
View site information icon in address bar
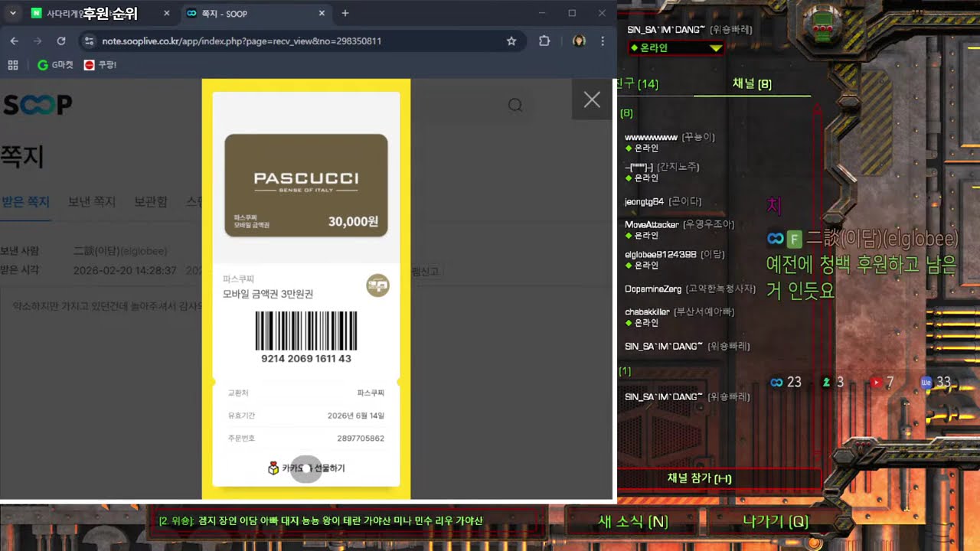89,41
